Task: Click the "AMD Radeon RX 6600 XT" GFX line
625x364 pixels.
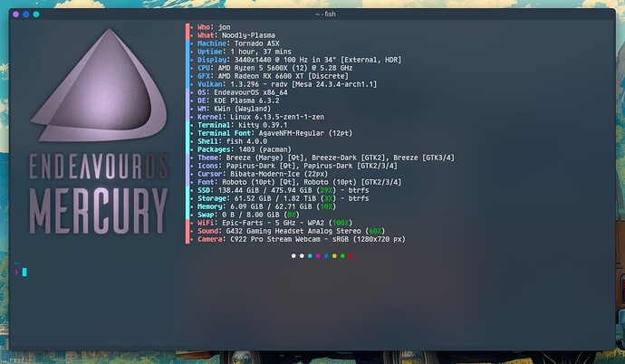Action: [x=273, y=76]
